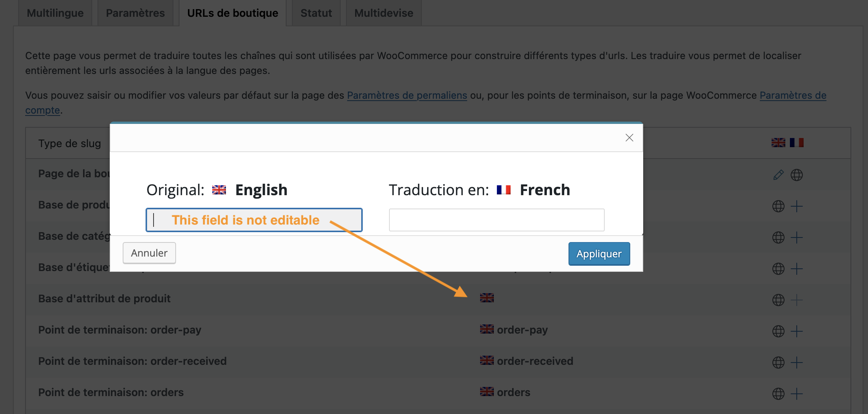Image resolution: width=868 pixels, height=414 pixels.
Task: Click UK flag in Base d'attribut de produit row
Action: point(487,298)
